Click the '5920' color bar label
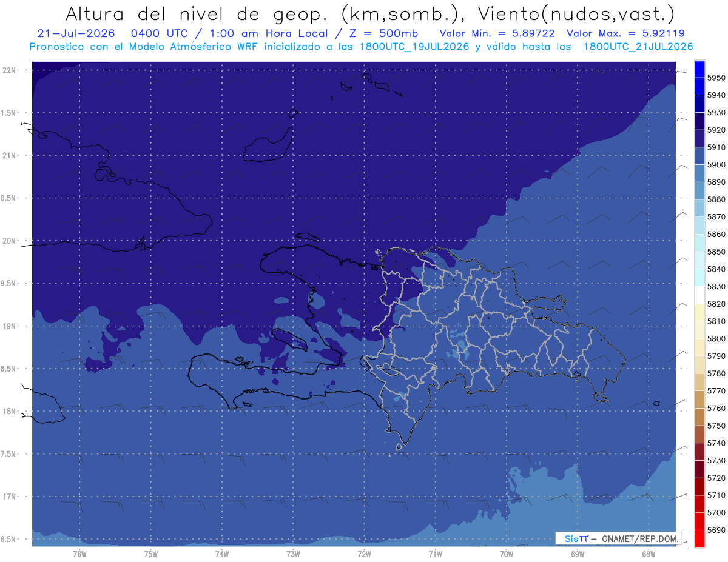 coord(716,130)
